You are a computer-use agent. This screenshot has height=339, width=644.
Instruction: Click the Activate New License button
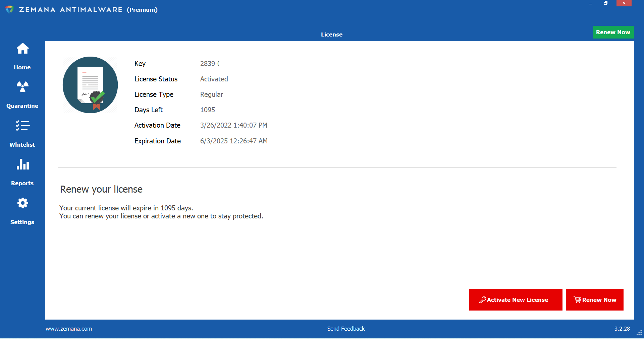[516, 299]
